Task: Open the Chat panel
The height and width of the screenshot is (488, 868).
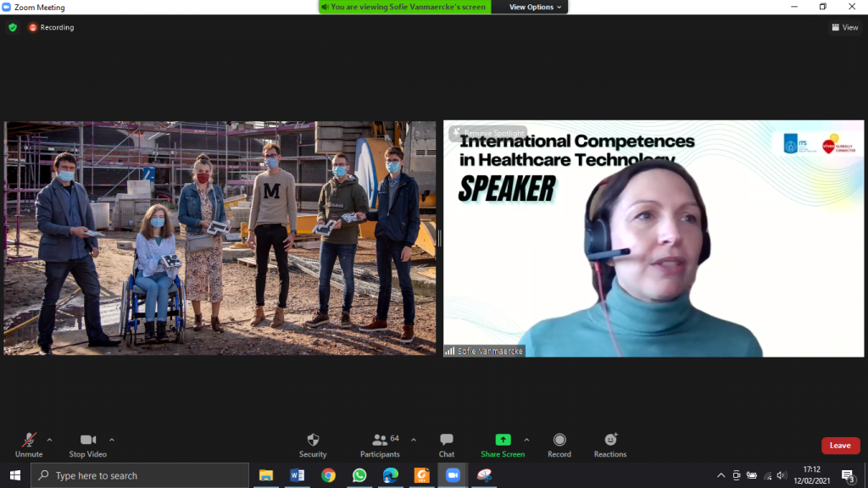Action: pos(447,441)
